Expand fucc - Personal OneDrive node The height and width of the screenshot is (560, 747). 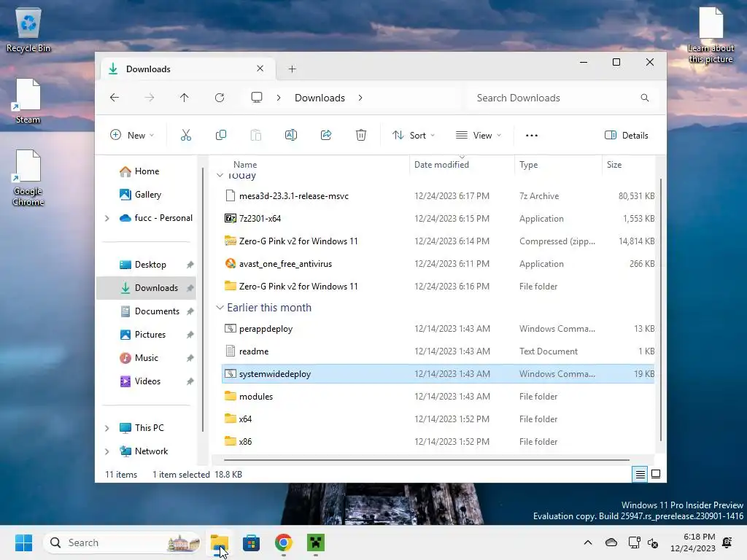pos(107,218)
